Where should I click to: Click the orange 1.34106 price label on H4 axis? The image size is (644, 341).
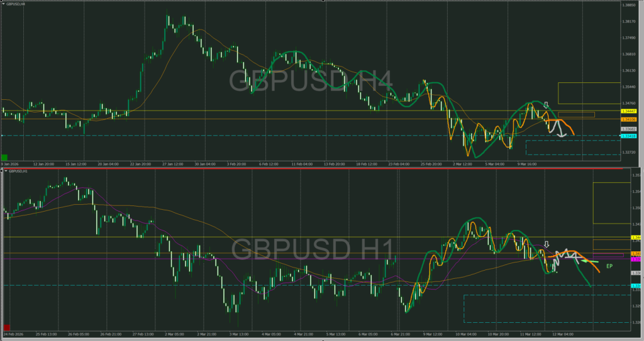pos(629,119)
